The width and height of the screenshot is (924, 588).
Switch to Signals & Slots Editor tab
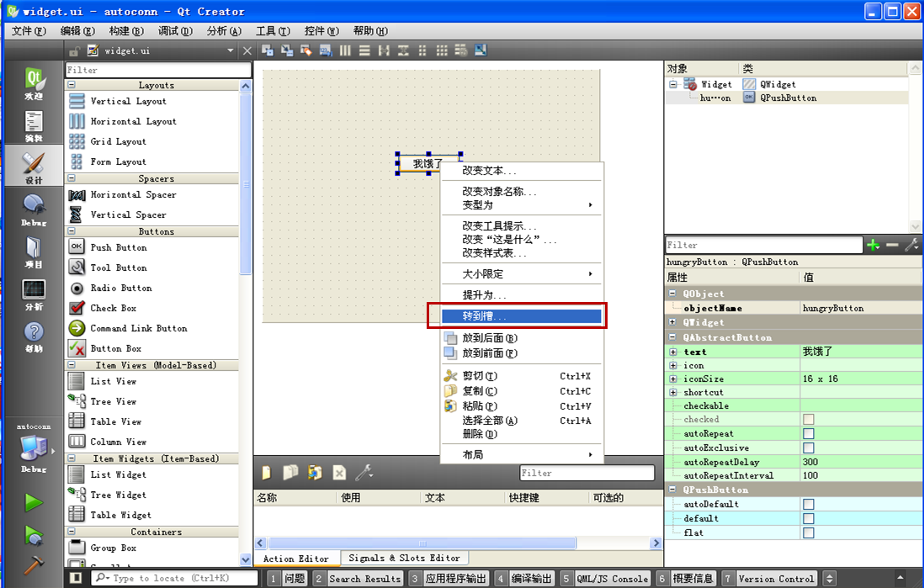[x=404, y=558]
